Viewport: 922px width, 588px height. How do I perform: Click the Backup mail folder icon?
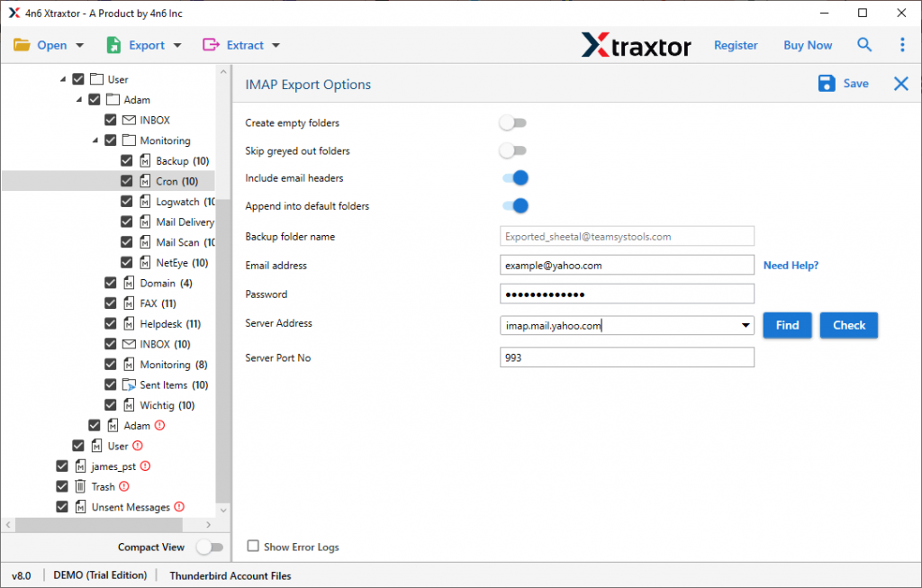[147, 160]
